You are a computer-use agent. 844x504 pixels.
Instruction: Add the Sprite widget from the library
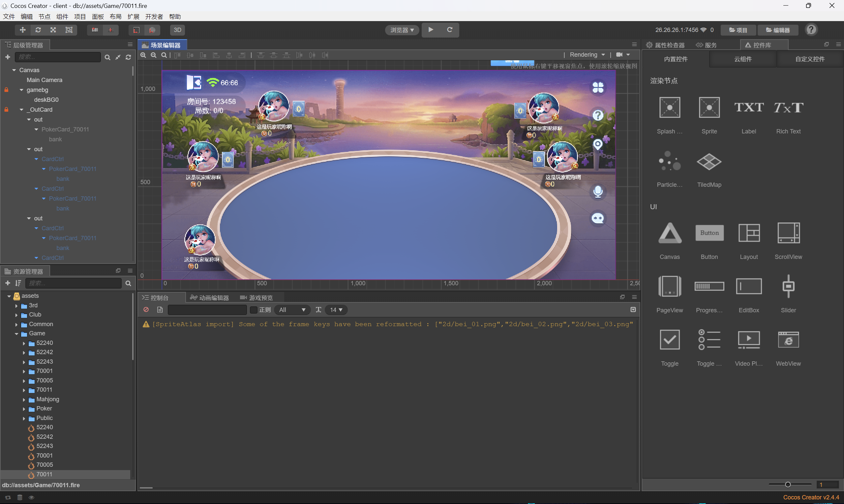[709, 107]
